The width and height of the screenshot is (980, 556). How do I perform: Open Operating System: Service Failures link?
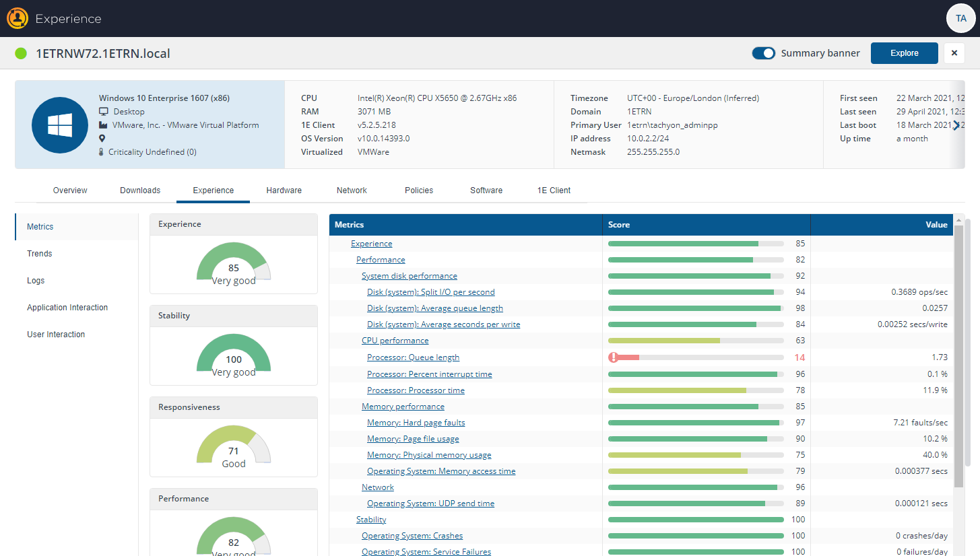[426, 552]
